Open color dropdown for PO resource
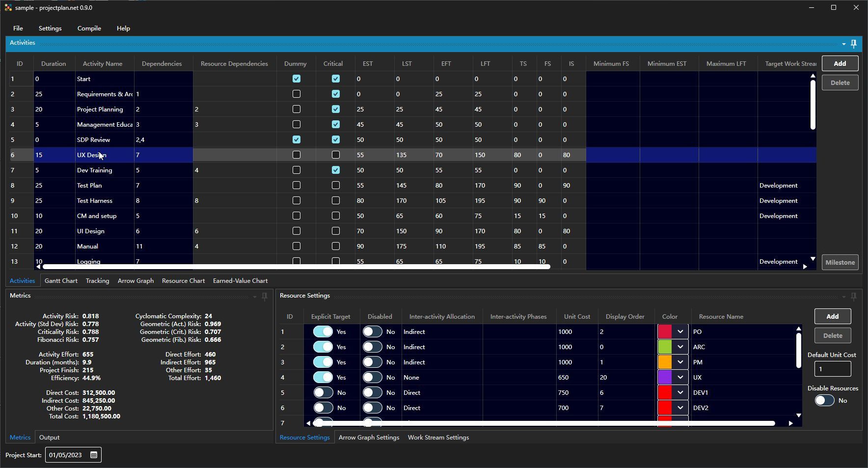The height and width of the screenshot is (468, 868). tap(680, 331)
